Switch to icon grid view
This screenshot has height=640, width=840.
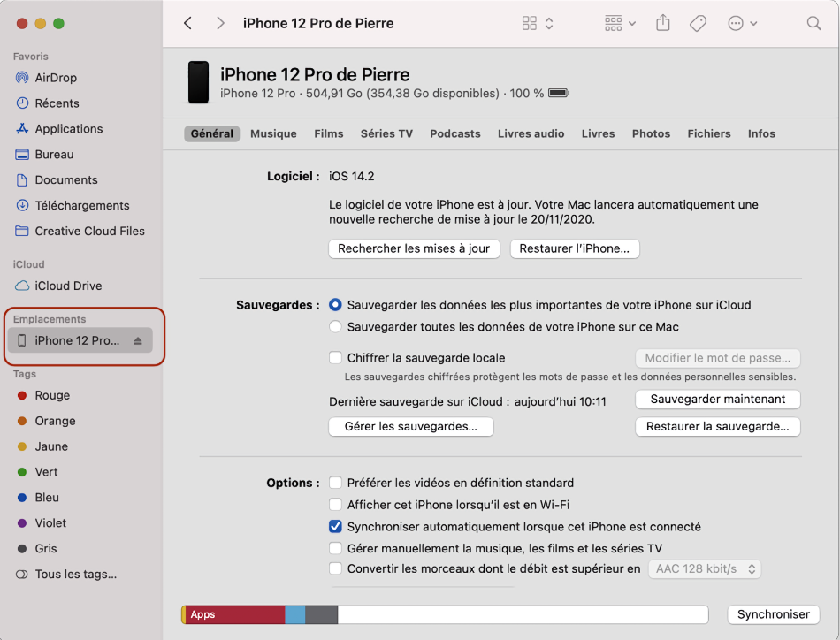point(530,23)
